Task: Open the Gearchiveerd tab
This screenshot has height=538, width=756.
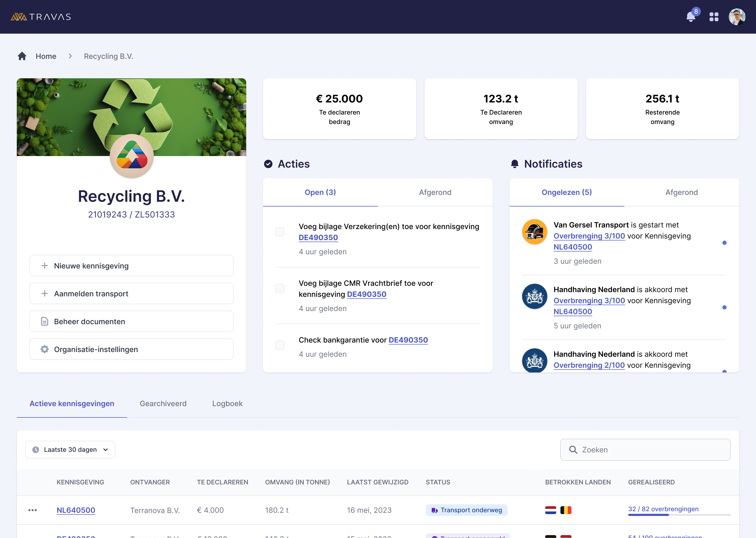Action: [163, 403]
